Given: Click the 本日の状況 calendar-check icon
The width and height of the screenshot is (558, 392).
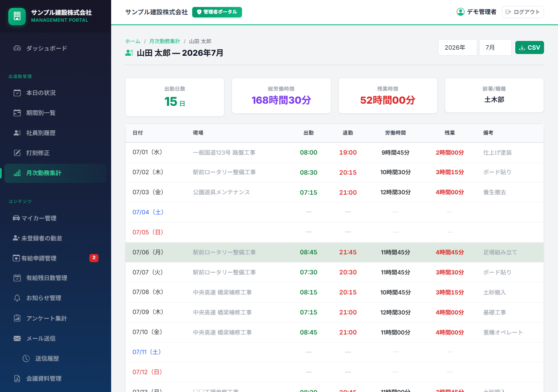Looking at the screenshot, I should (x=17, y=93).
